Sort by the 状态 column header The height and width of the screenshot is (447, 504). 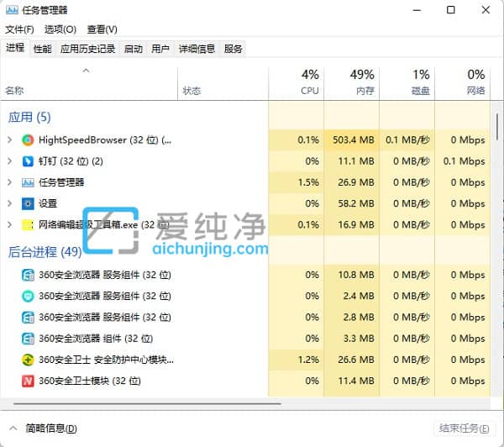(223, 84)
